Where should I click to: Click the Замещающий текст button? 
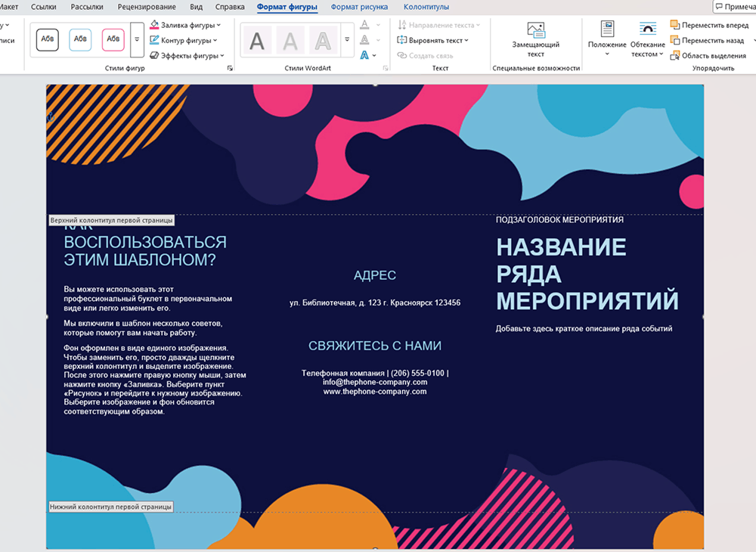click(536, 39)
